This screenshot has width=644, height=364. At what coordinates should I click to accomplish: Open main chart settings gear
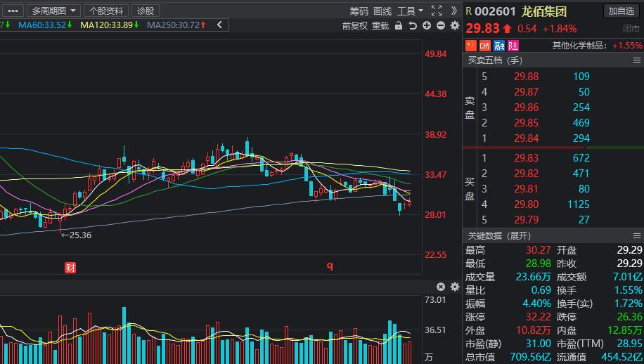click(455, 25)
